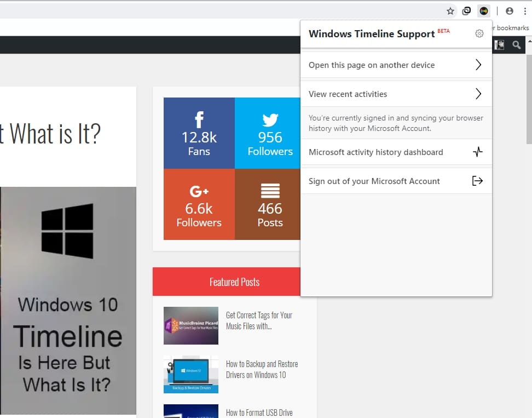Image resolution: width=532 pixels, height=418 pixels.
Task: Bookmark this page with the star icon
Action: click(x=450, y=11)
